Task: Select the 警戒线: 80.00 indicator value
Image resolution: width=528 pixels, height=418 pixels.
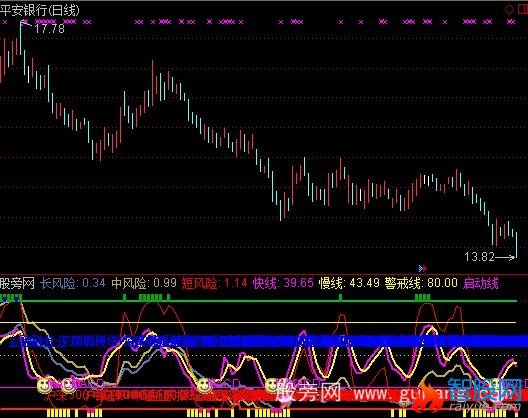Action: [421, 283]
